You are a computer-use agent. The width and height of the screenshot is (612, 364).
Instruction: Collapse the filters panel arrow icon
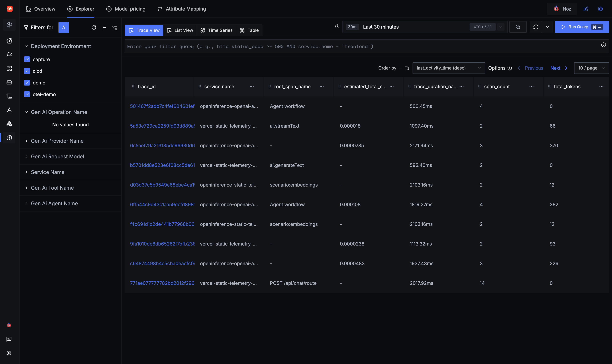click(104, 27)
